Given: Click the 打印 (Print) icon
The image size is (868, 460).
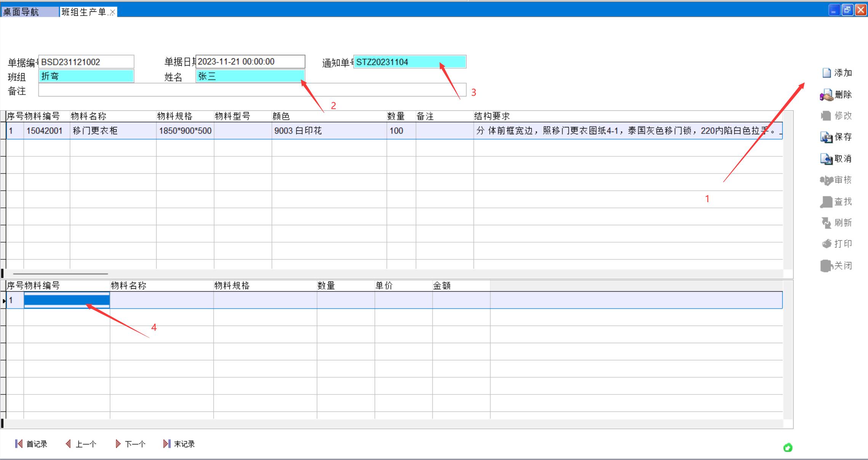Looking at the screenshot, I should point(826,244).
